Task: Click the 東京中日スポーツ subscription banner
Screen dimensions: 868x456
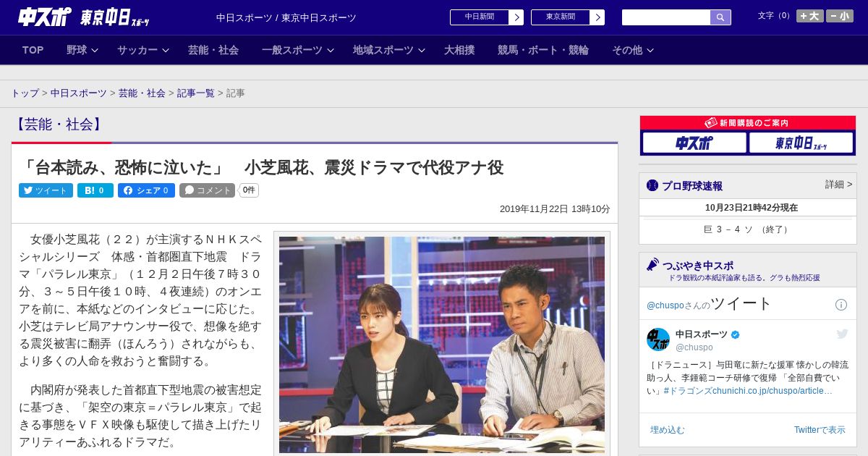Action: (801, 143)
